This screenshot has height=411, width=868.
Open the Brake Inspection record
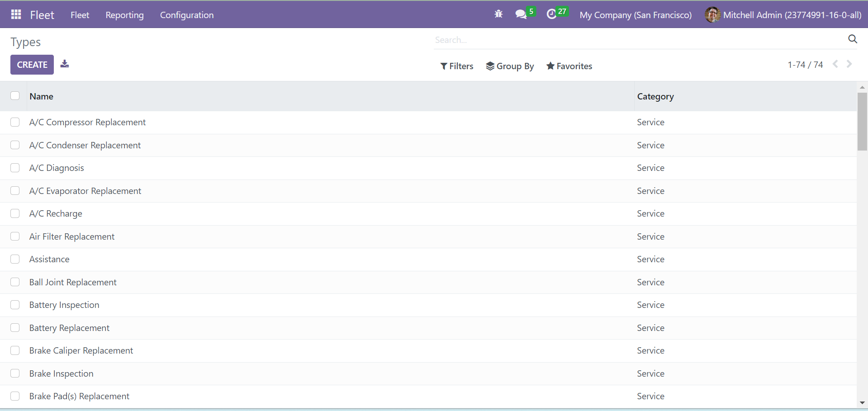point(61,373)
